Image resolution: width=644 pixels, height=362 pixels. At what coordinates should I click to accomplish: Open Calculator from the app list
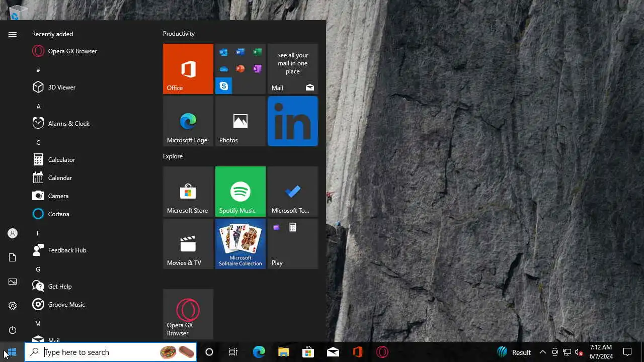coord(91,160)
